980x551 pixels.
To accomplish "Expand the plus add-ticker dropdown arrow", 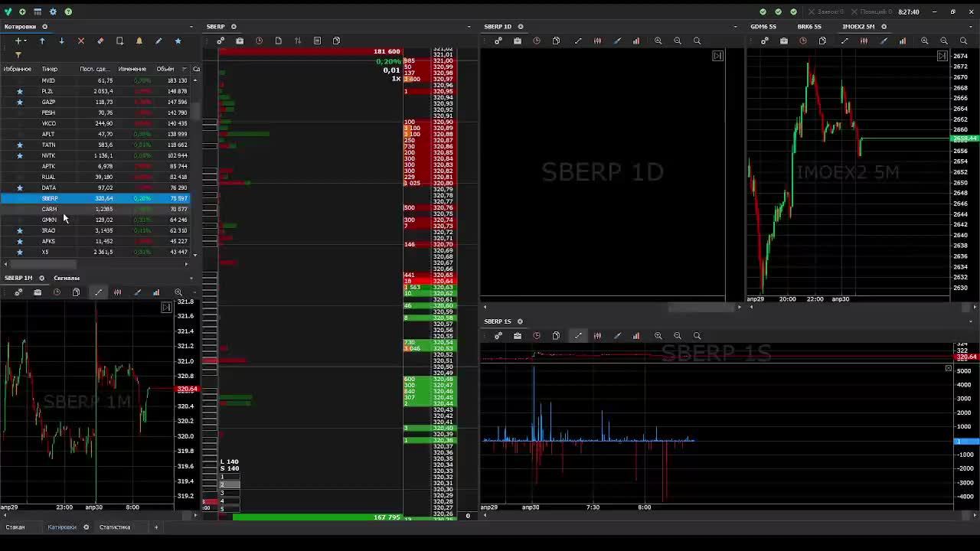I will 26,41.
